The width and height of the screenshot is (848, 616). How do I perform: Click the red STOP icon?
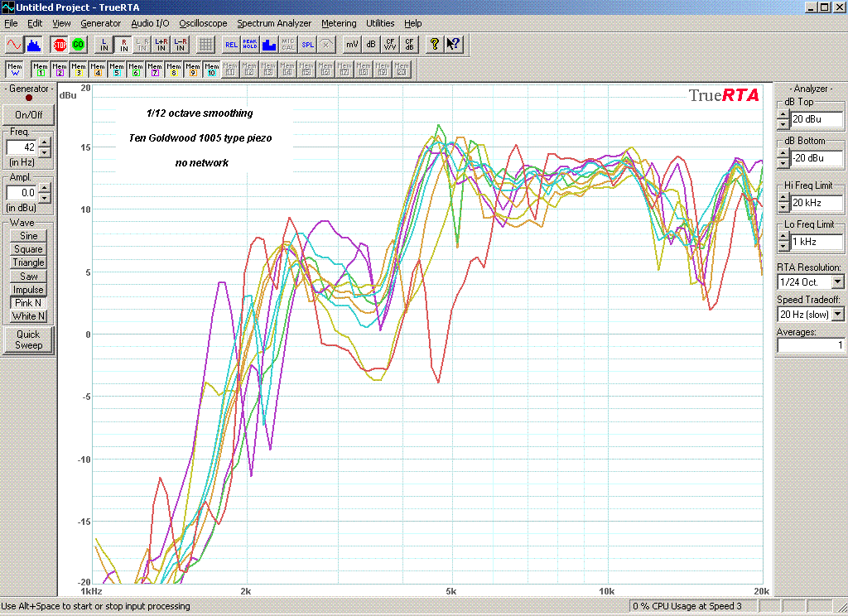coord(60,45)
